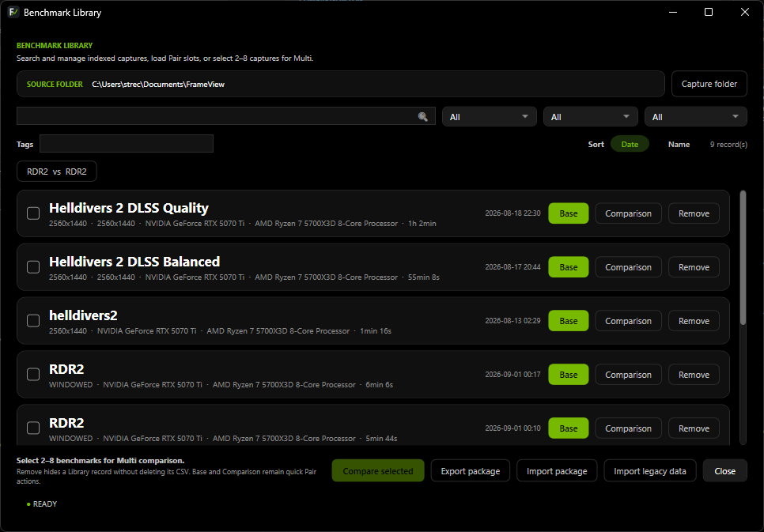Set Helldivers 2 DLSS Balanced as Comparison
764x532 pixels.
pos(628,267)
